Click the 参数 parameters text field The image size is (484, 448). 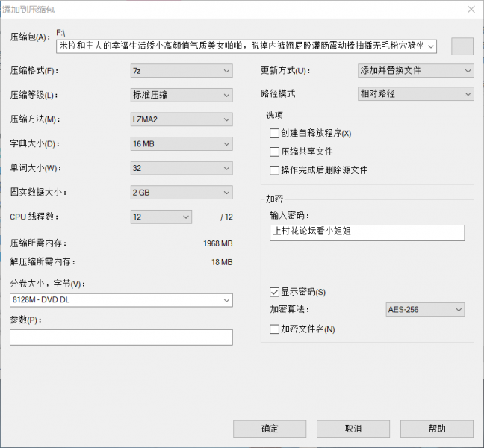(x=121, y=337)
